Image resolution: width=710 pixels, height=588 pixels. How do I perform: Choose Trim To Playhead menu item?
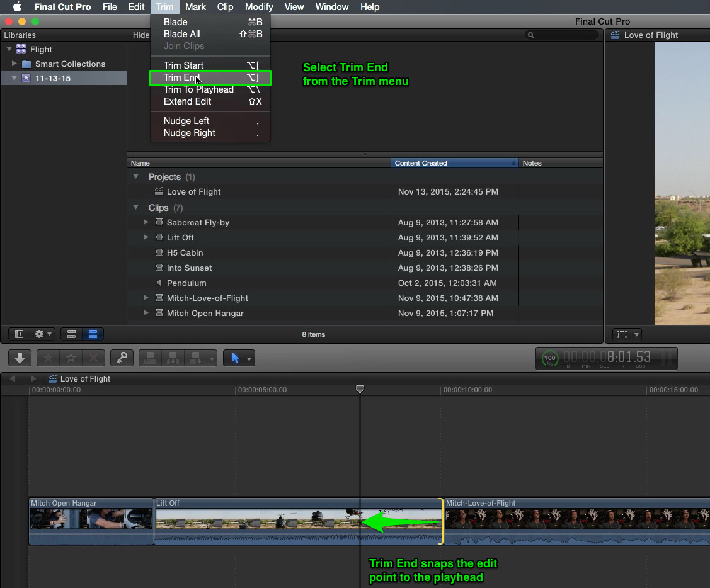pos(210,89)
